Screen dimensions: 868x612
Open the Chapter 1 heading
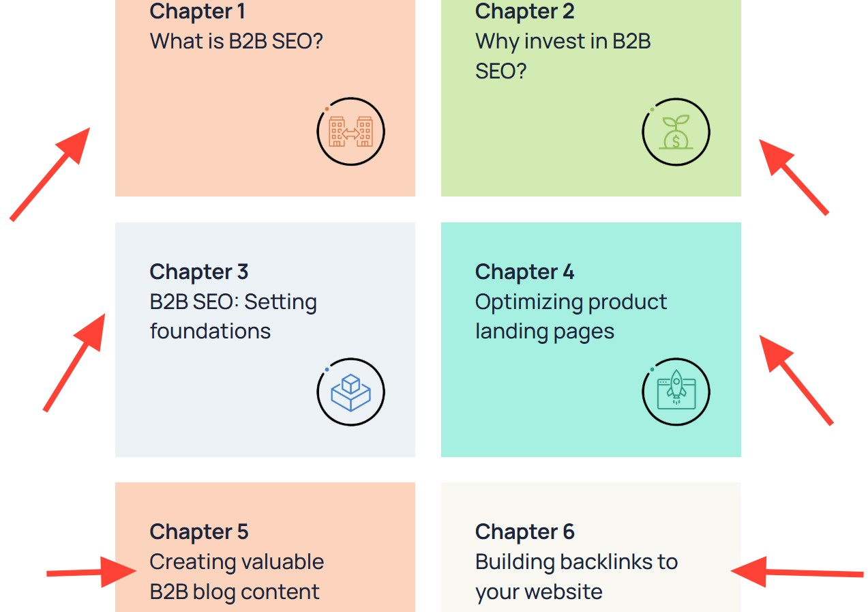coord(197,12)
